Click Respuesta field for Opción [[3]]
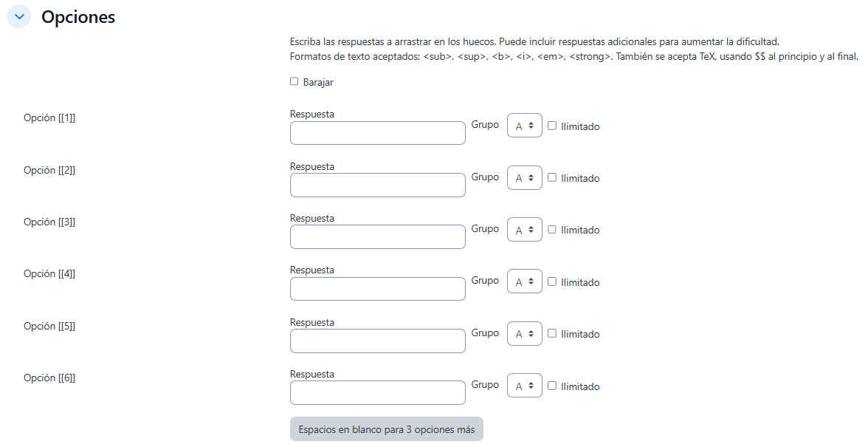The height and width of the screenshot is (447, 868). pyautogui.click(x=377, y=236)
